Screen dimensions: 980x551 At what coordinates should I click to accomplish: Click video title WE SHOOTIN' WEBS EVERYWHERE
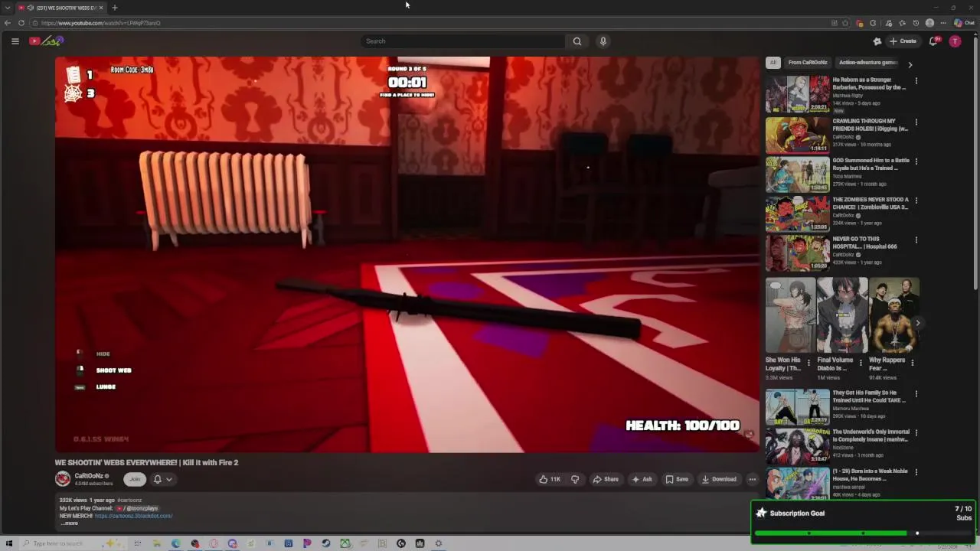[x=146, y=463]
